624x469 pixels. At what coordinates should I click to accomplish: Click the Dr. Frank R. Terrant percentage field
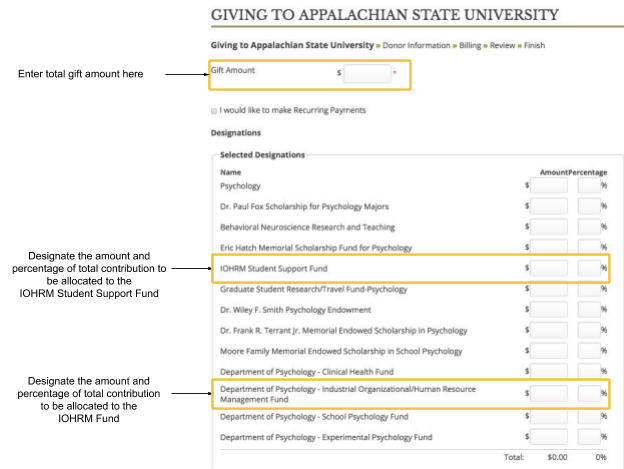click(x=588, y=330)
